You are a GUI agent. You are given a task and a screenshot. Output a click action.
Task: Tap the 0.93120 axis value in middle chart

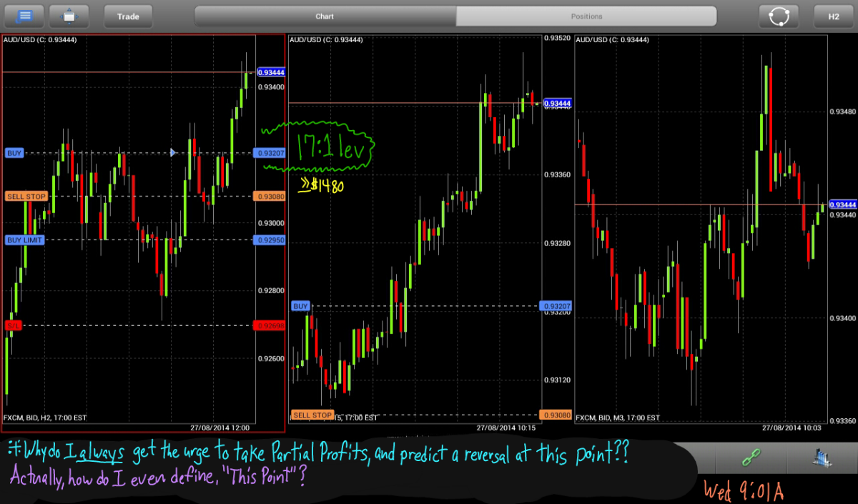pyautogui.click(x=557, y=380)
